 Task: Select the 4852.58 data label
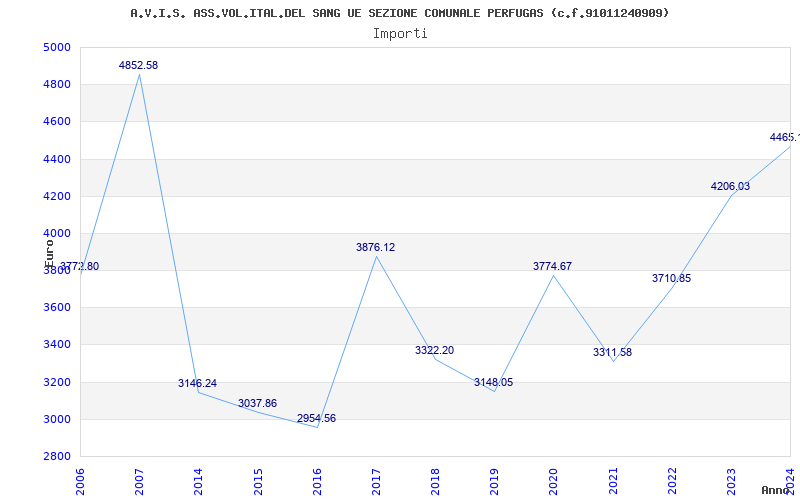[138, 65]
